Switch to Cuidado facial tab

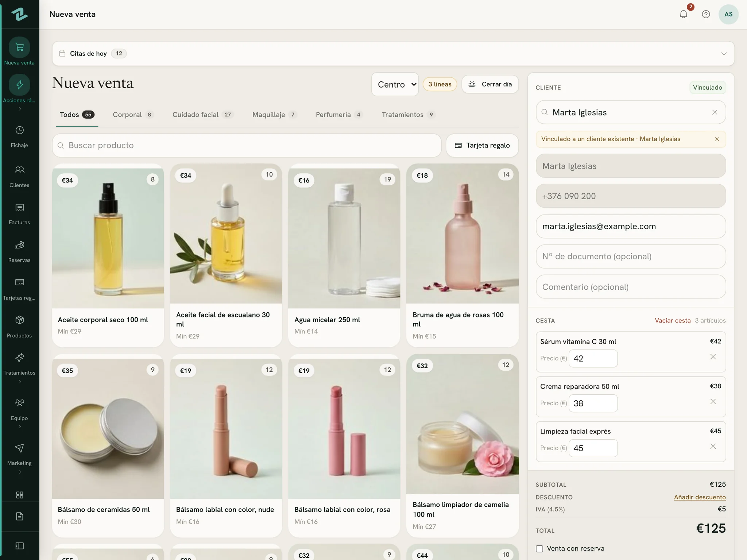[203, 115]
